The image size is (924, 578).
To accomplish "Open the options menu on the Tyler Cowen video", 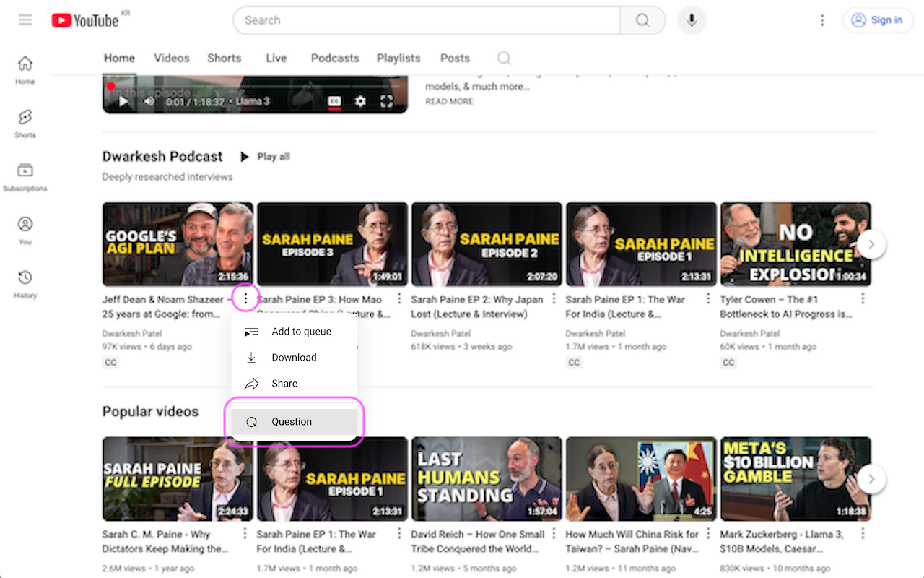I will click(x=862, y=298).
